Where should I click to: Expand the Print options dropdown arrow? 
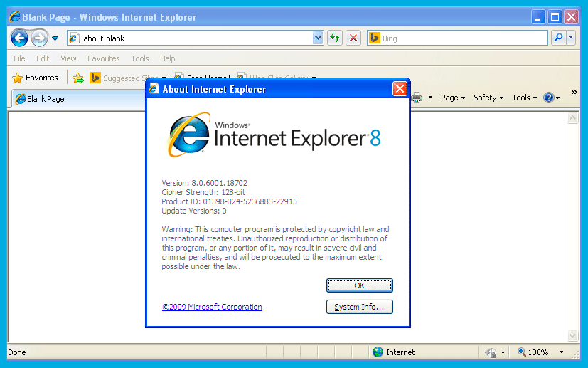pyautogui.click(x=430, y=98)
